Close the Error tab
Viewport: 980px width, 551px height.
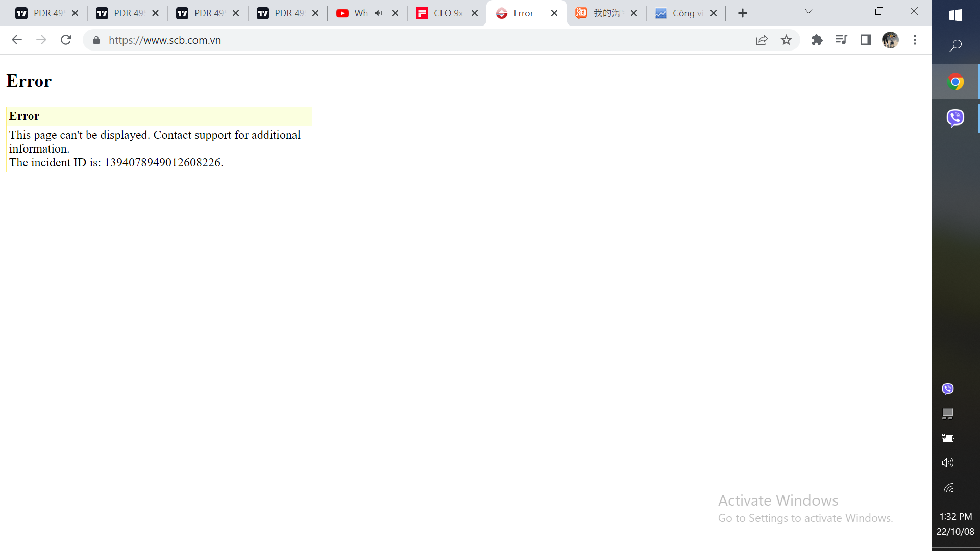[554, 13]
